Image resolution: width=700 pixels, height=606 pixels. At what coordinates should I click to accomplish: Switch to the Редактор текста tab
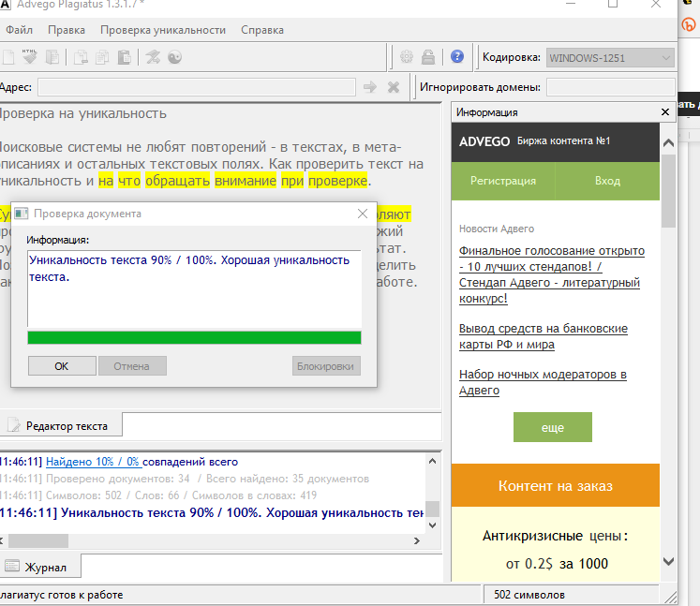coord(60,426)
